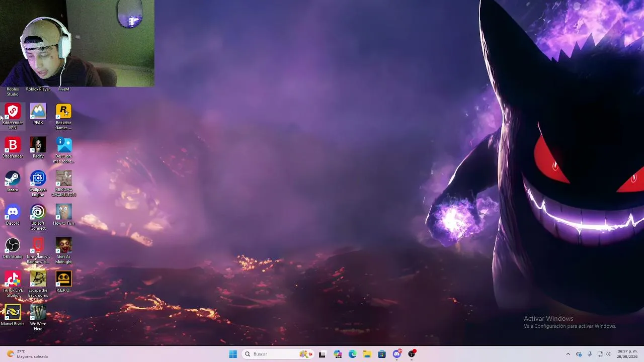The width and height of the screenshot is (644, 362).
Task: Open Task View on the taskbar
Action: (322, 354)
